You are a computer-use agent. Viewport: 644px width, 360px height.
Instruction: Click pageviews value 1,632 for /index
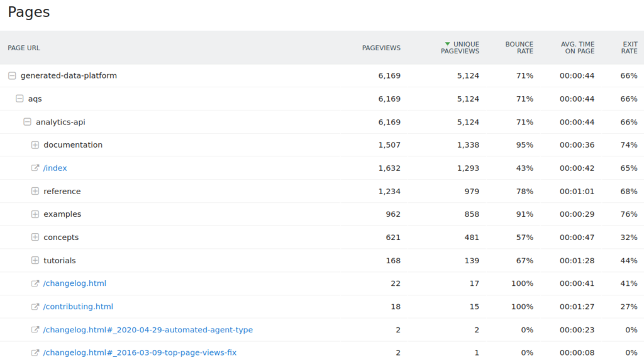[x=389, y=168]
